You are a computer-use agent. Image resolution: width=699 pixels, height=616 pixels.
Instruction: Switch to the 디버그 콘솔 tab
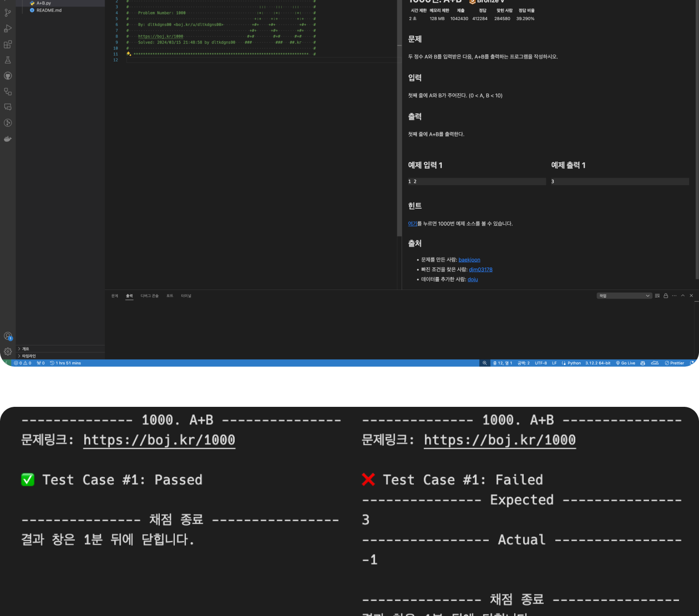point(149,296)
